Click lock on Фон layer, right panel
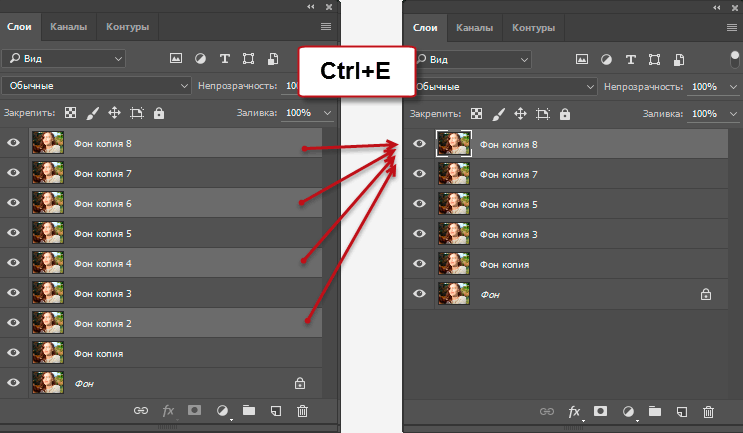Screen dimensions: 743x433 [706, 294]
